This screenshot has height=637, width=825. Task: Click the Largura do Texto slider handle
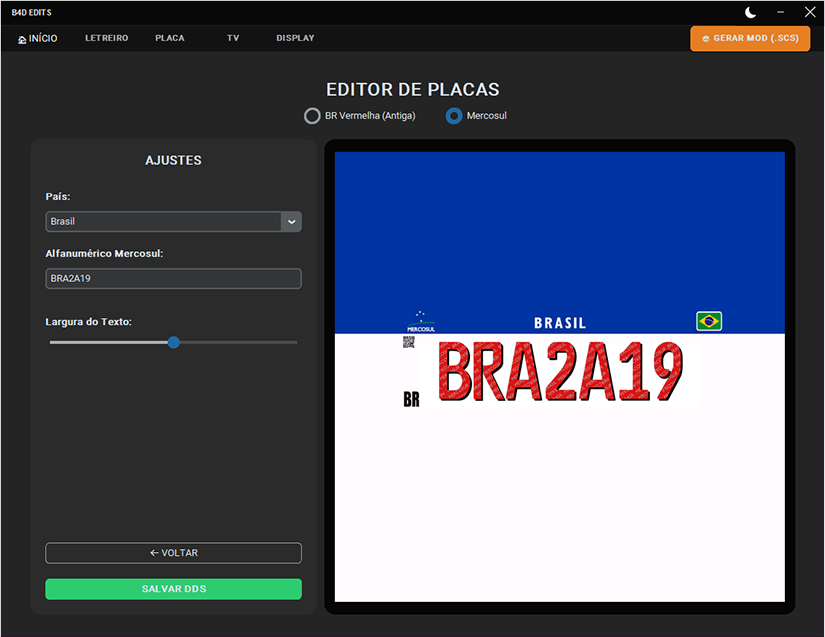pyautogui.click(x=174, y=342)
